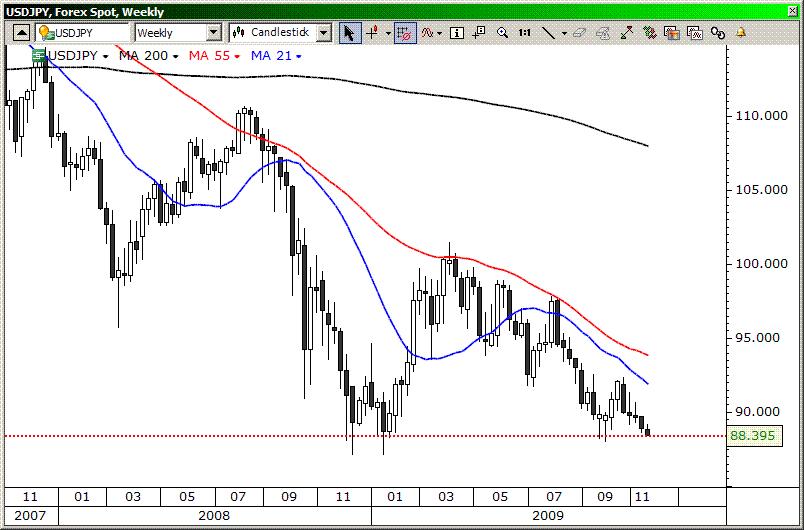This screenshot has height=530, width=804.
Task: Expand the indicators dropdown arrow
Action: pyautogui.click(x=439, y=34)
